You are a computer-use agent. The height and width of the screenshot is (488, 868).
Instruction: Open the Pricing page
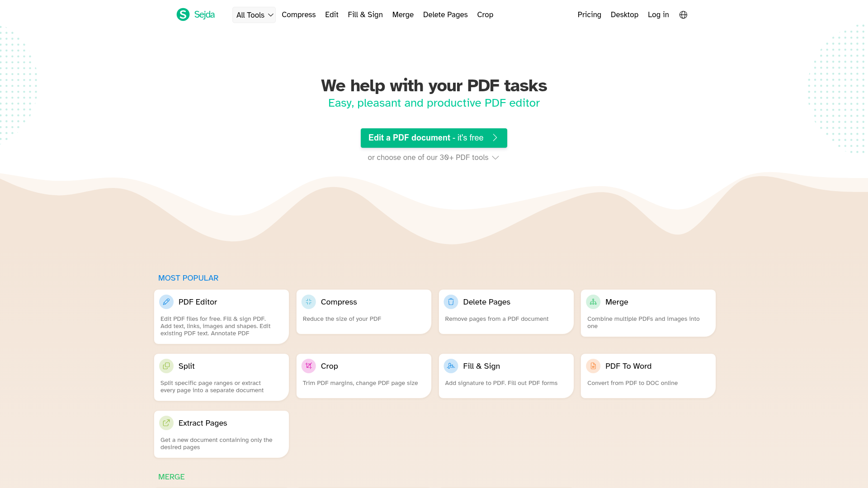[x=589, y=14]
